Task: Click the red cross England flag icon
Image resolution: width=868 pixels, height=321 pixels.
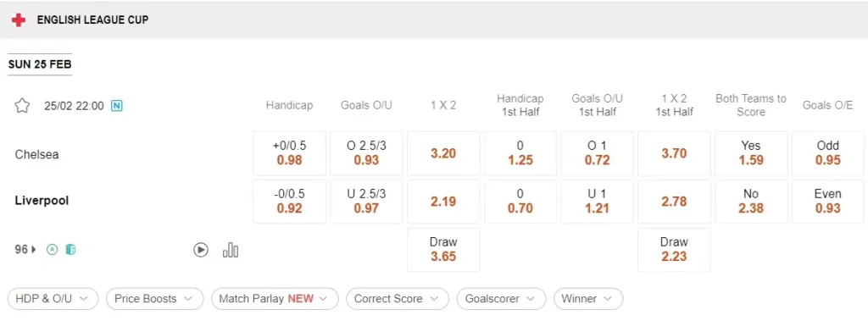Action: 19,20
